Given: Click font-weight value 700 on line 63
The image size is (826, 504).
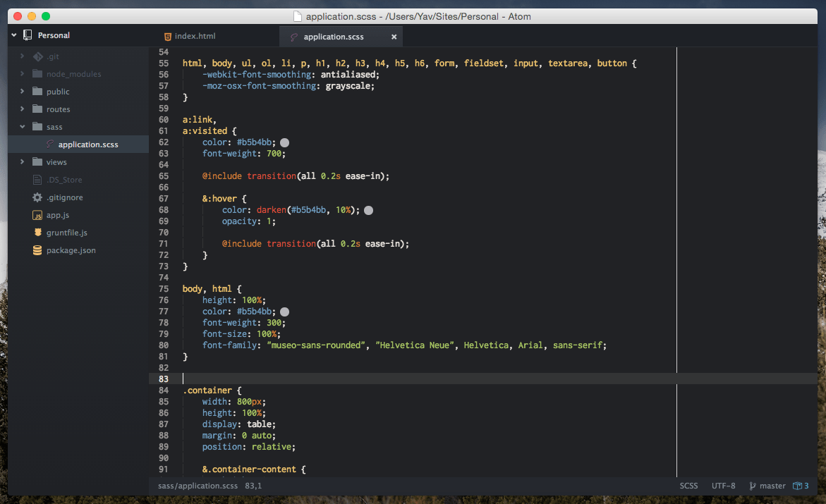Looking at the screenshot, I should coord(274,154).
